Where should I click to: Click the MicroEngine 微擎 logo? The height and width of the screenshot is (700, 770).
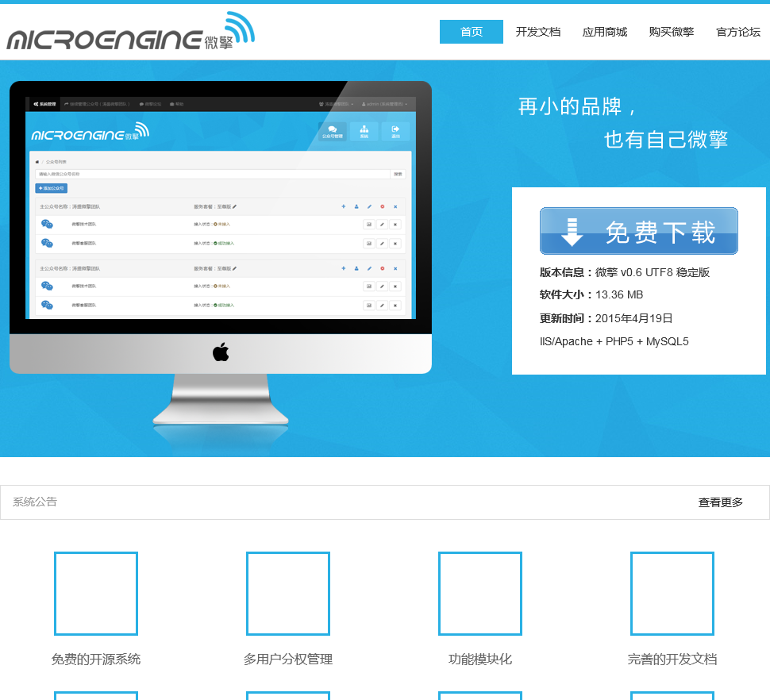point(131,32)
